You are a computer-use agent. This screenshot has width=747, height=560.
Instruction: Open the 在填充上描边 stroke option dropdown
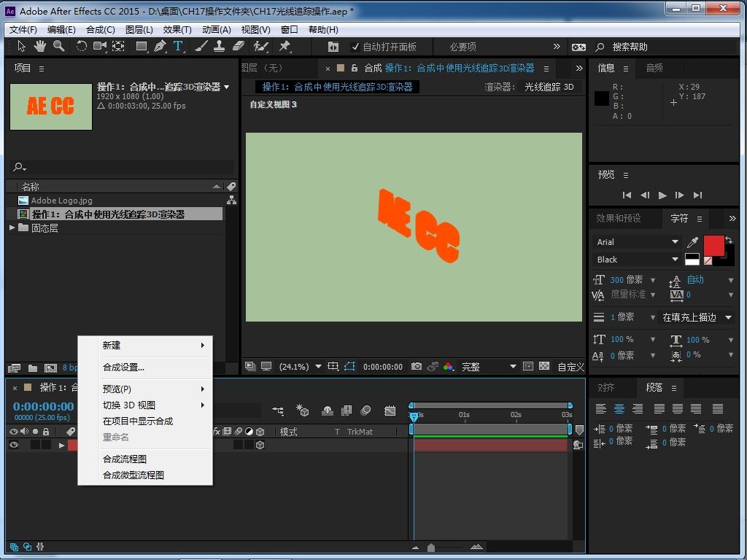[x=697, y=317]
